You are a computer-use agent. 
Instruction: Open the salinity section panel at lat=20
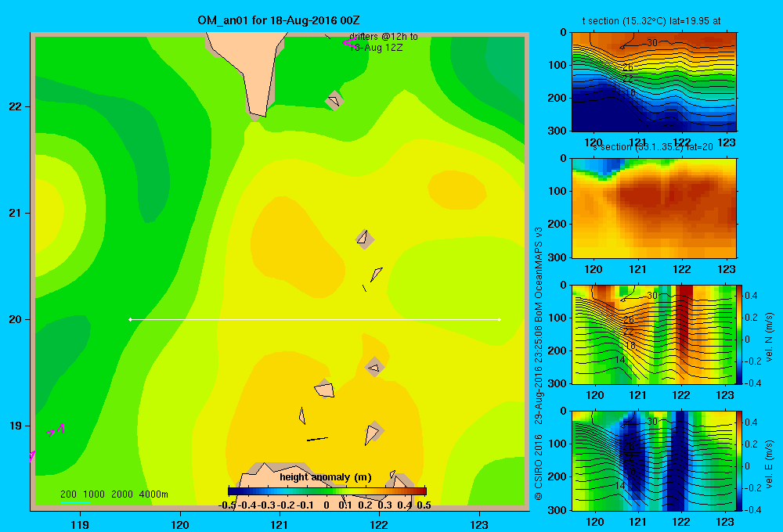coord(654,207)
